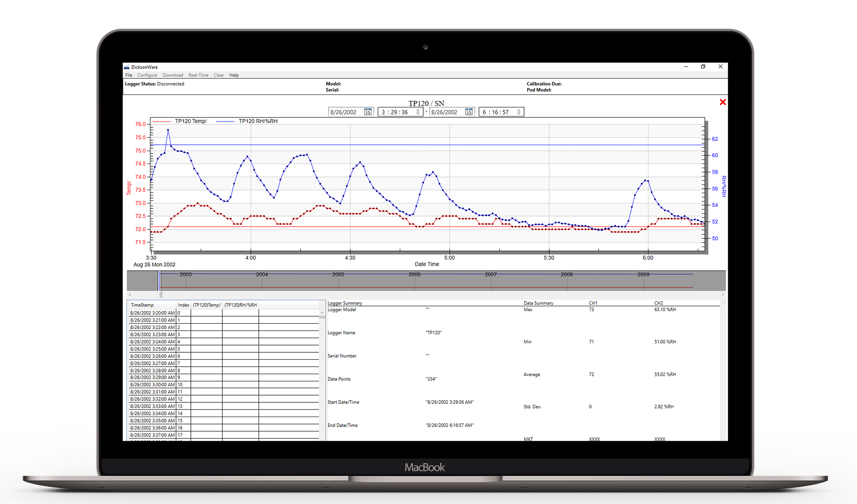Click the end time field 6:16:57
Image resolution: width=857 pixels, height=504 pixels.
[x=496, y=112]
